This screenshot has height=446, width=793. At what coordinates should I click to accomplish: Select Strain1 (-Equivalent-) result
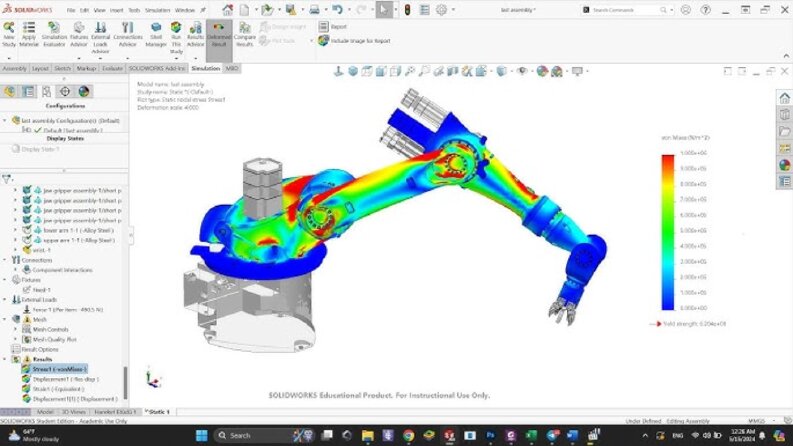pos(53,389)
